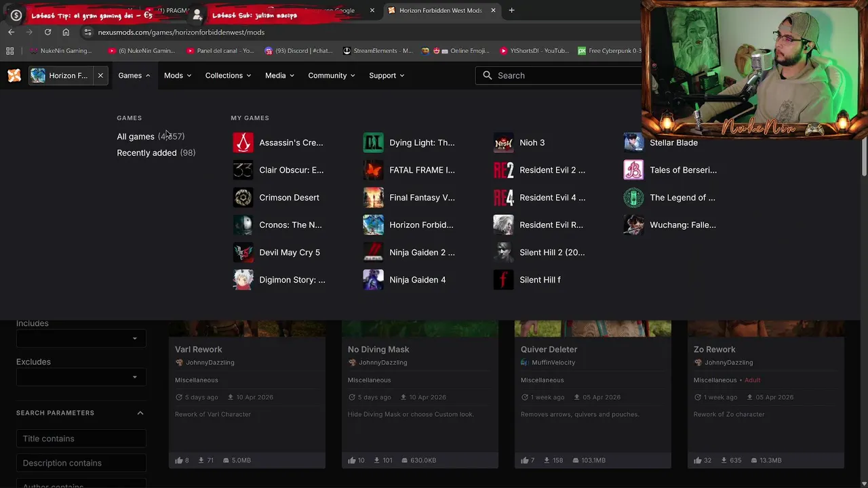Screen dimensions: 868x488
Task: Open the All games link
Action: coord(136,136)
